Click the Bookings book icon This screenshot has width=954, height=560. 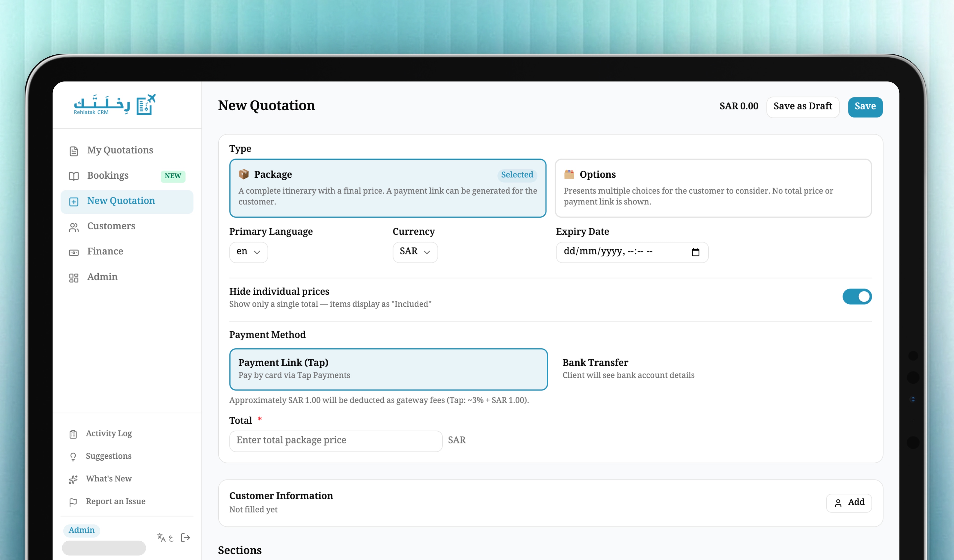coord(74,176)
